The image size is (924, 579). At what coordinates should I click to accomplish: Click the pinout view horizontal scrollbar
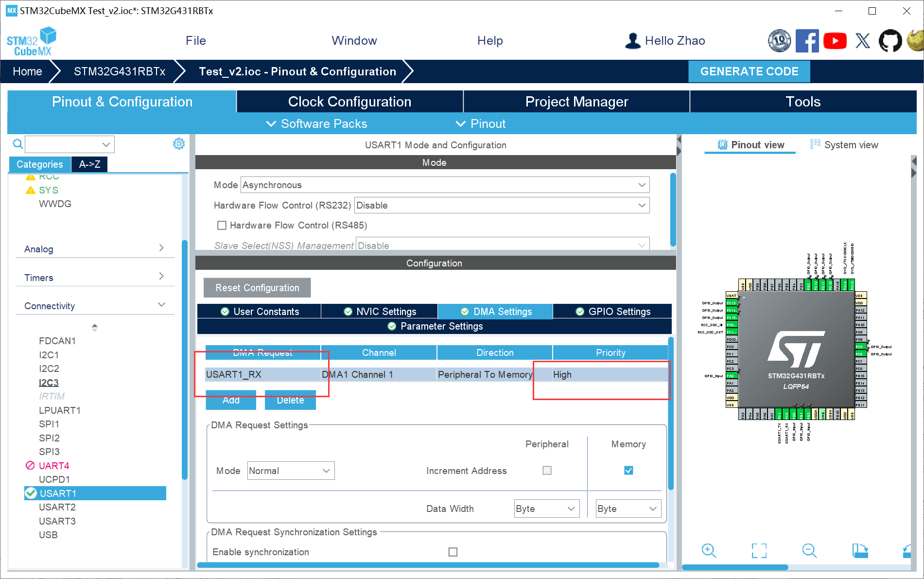click(735, 567)
